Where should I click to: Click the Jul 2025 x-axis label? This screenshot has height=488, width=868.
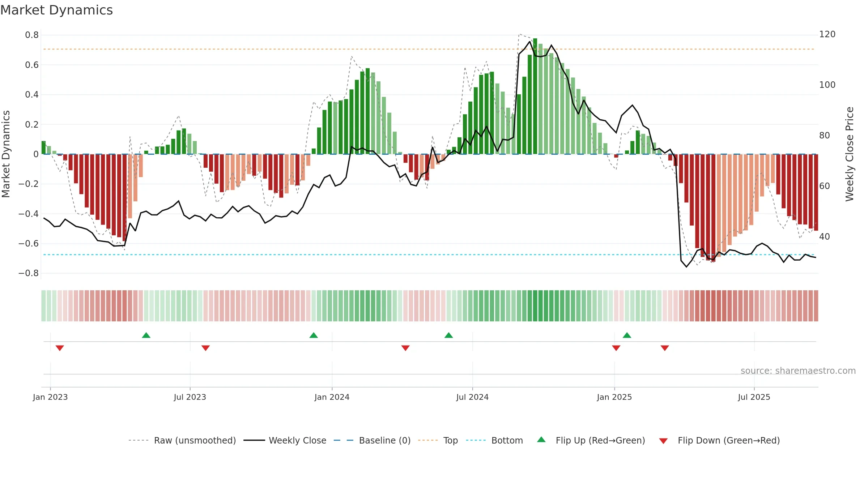[x=754, y=397]
